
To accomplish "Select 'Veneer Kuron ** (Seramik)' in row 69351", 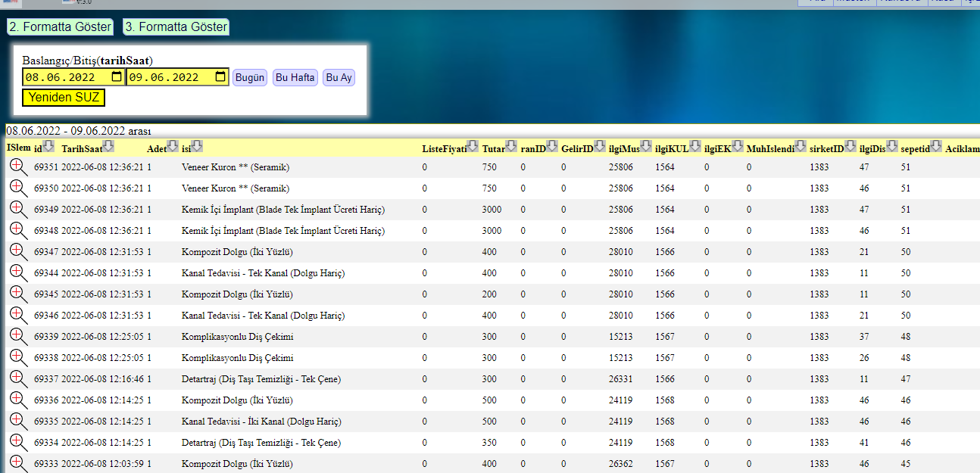I will pyautogui.click(x=236, y=166).
